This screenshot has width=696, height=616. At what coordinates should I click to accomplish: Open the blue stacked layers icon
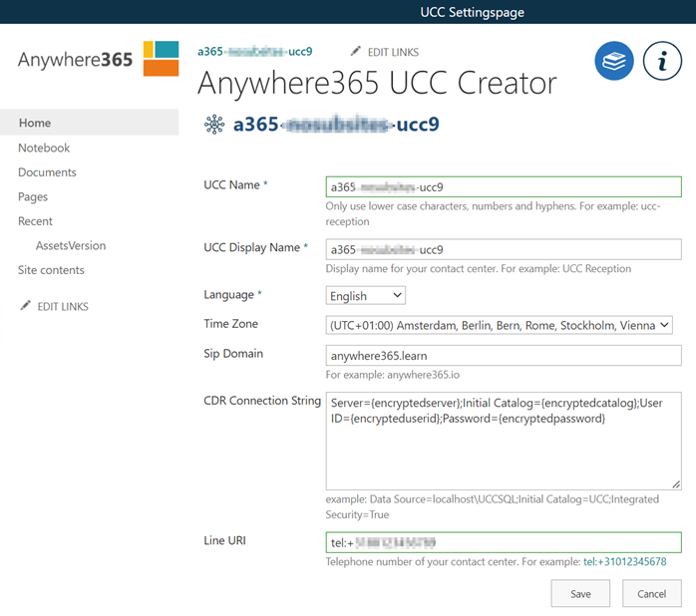(614, 61)
